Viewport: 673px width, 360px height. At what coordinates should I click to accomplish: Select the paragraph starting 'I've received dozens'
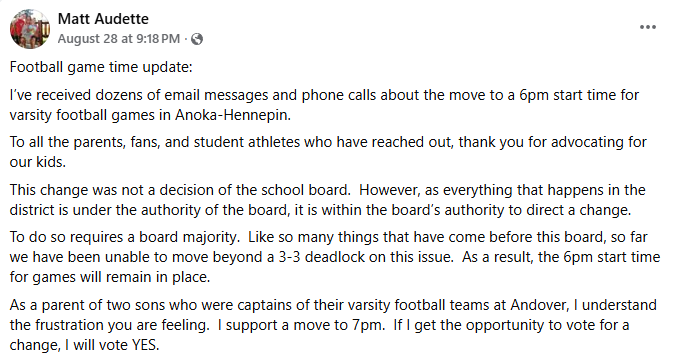pos(324,105)
